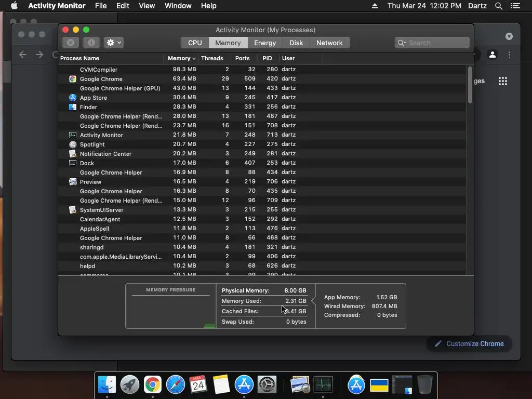Sort by Threads column

click(215, 58)
